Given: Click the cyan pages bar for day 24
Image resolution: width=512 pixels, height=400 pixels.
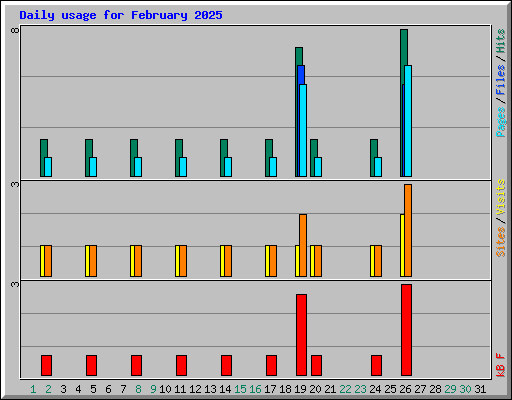Looking at the screenshot, I should (x=378, y=167).
